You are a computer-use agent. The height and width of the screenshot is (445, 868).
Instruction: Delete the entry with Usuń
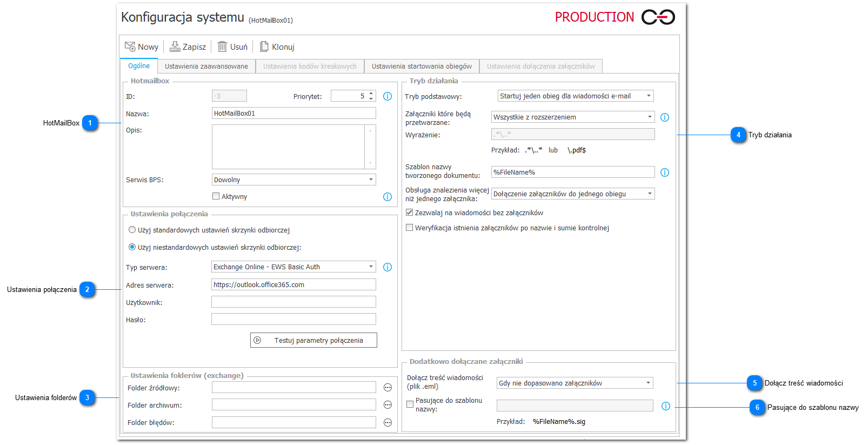[x=232, y=47]
